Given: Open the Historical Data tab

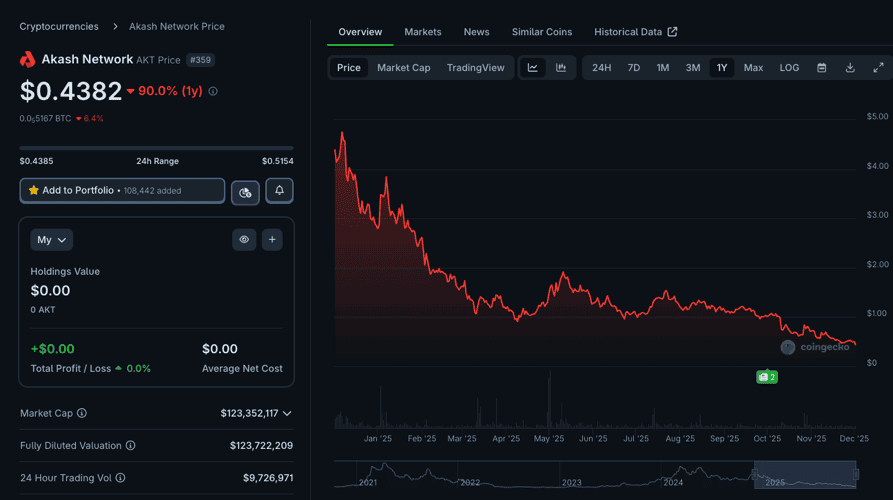Looking at the screenshot, I should [635, 32].
